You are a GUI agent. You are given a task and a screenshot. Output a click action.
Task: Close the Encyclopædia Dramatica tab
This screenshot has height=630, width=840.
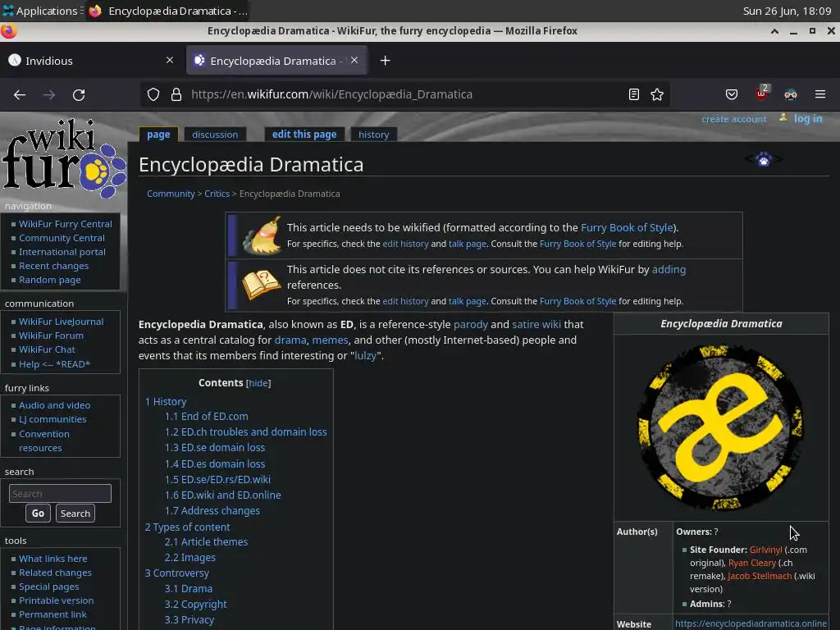click(x=354, y=60)
